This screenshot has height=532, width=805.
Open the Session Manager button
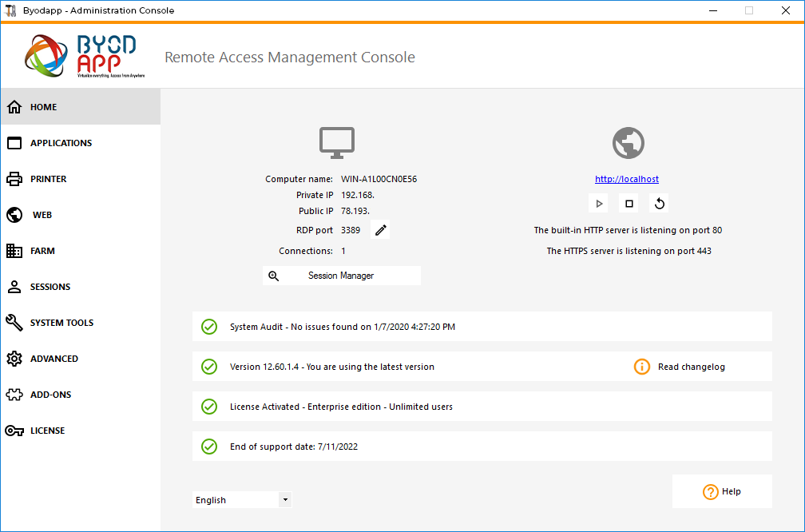click(x=342, y=276)
